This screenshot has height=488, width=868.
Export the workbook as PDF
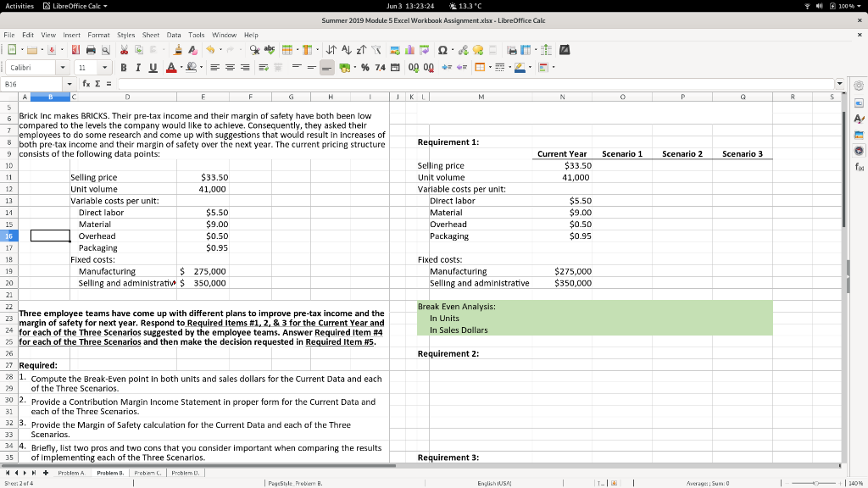pos(75,50)
